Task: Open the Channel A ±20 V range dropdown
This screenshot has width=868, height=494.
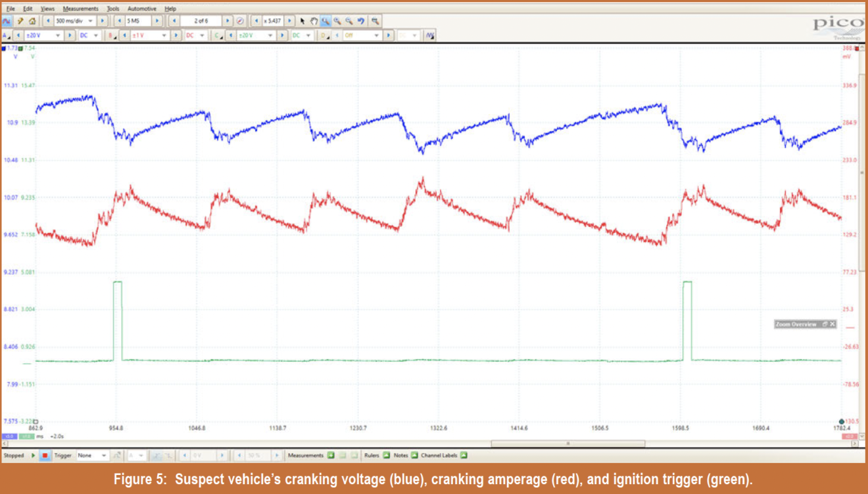Action: tap(59, 36)
